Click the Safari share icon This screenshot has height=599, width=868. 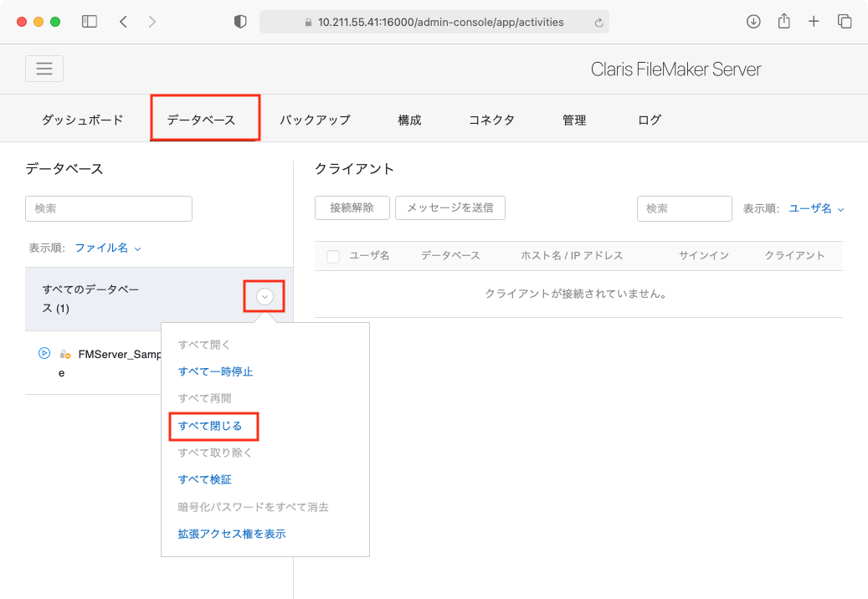[783, 23]
